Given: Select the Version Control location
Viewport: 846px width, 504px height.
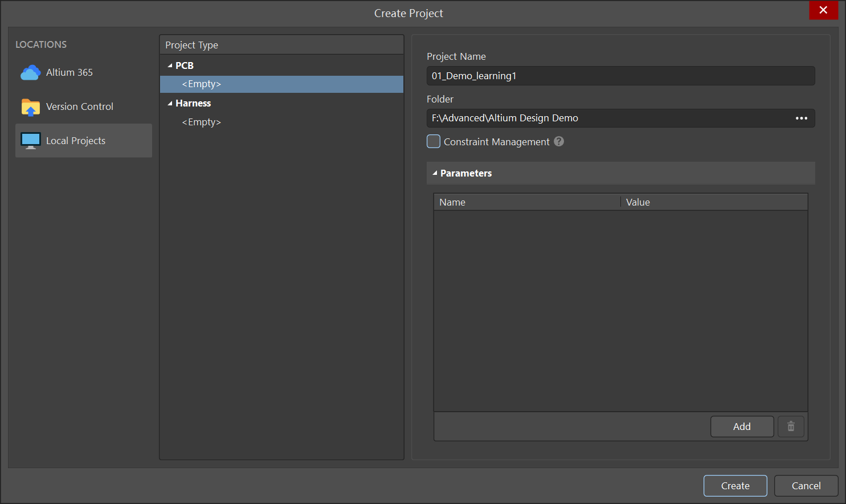Looking at the screenshot, I should [x=80, y=106].
